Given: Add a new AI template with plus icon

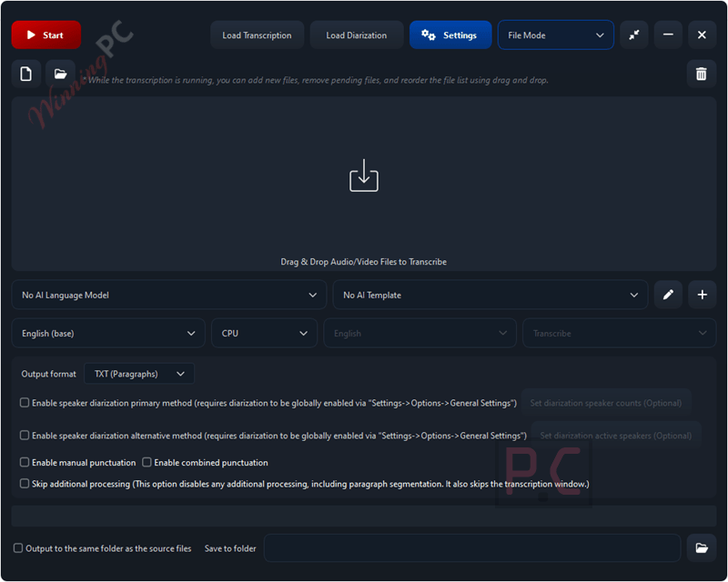Looking at the screenshot, I should tap(702, 295).
